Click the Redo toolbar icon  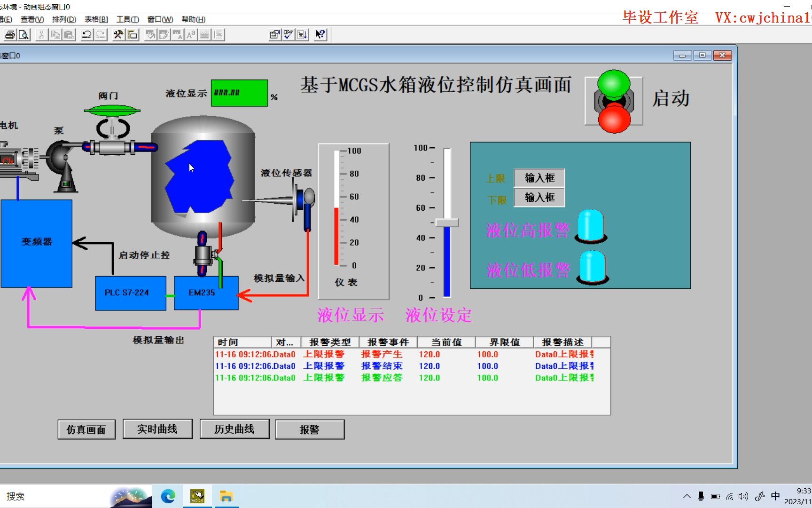point(101,35)
